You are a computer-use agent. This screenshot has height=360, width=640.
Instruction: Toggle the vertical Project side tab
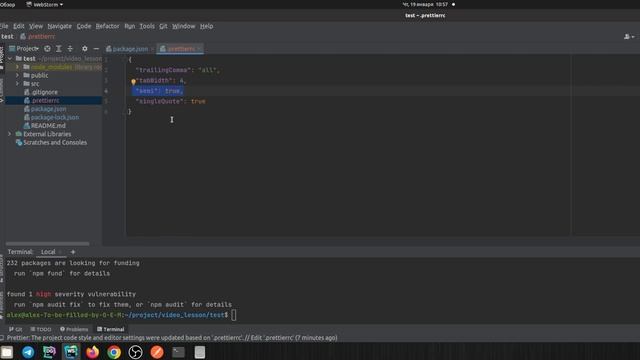2,58
